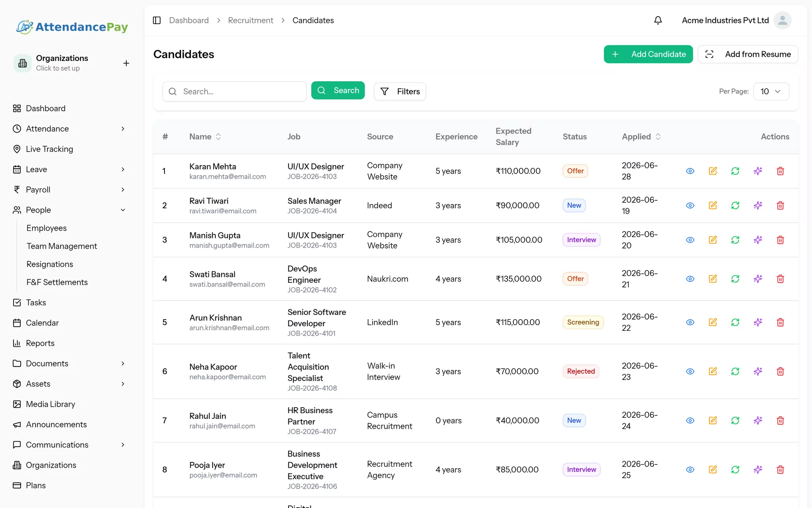812x508 pixels.
Task: View Ravi Tiwari's candidate details
Action: coord(690,205)
